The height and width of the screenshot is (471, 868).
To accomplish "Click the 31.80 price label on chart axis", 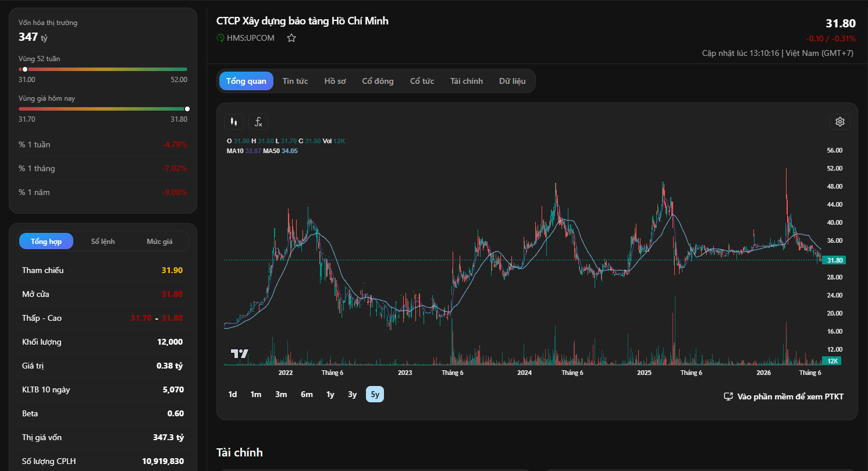I will [x=833, y=260].
